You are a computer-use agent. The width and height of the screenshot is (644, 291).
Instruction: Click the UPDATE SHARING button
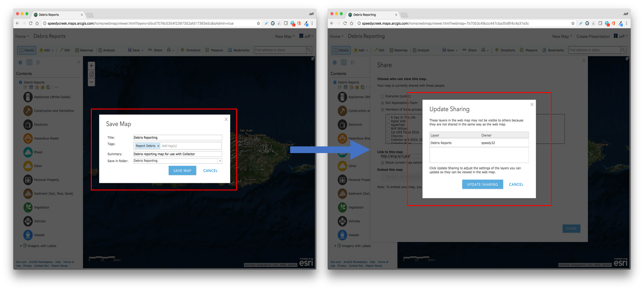pos(482,184)
